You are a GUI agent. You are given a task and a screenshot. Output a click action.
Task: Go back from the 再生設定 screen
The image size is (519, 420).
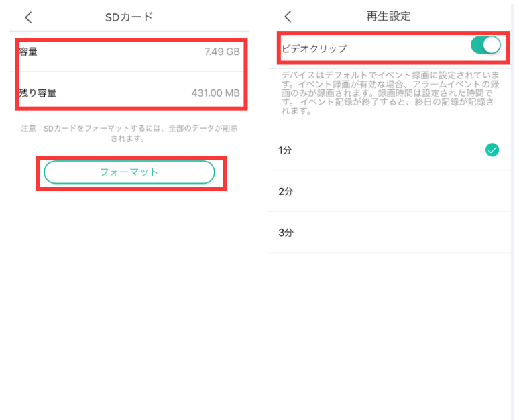(x=288, y=17)
